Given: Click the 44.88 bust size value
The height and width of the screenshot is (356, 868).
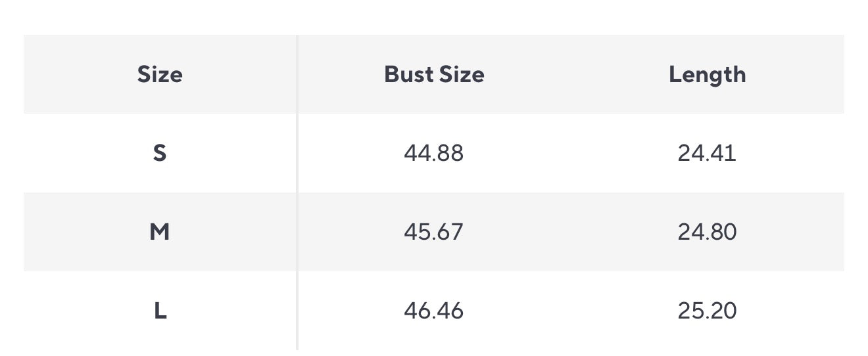Looking at the screenshot, I should 433,153.
